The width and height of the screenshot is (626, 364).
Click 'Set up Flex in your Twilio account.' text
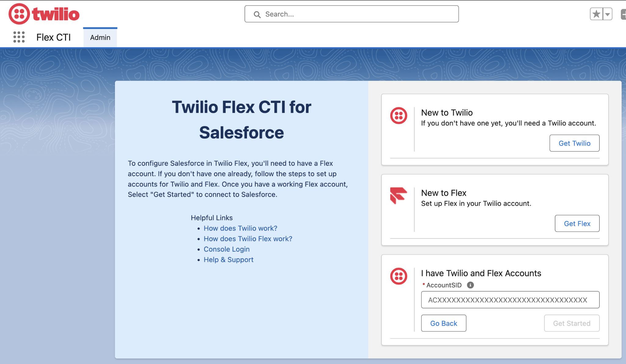(x=476, y=204)
